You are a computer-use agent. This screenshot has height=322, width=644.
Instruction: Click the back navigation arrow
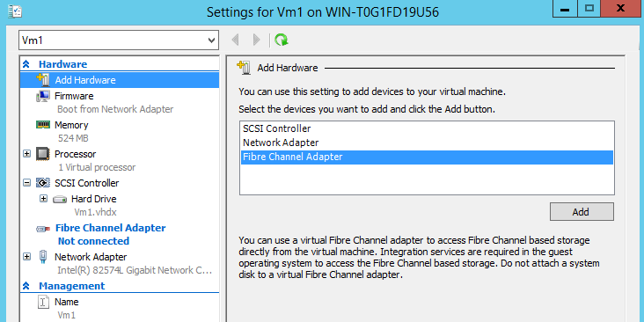[235, 40]
